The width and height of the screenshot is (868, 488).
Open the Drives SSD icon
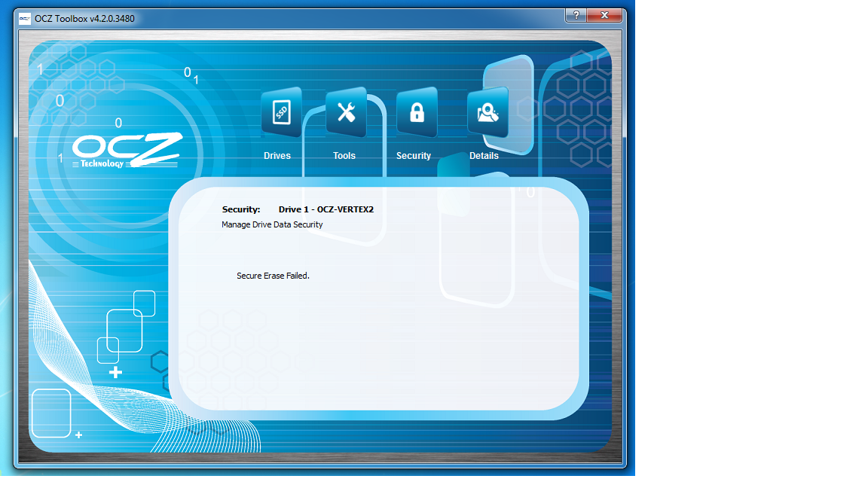pos(281,112)
